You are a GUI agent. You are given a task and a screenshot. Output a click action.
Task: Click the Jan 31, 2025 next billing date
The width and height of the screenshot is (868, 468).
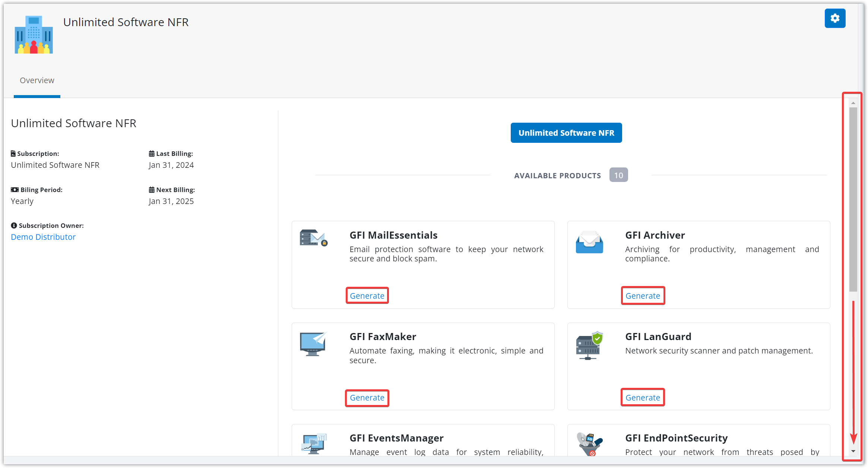171,201
